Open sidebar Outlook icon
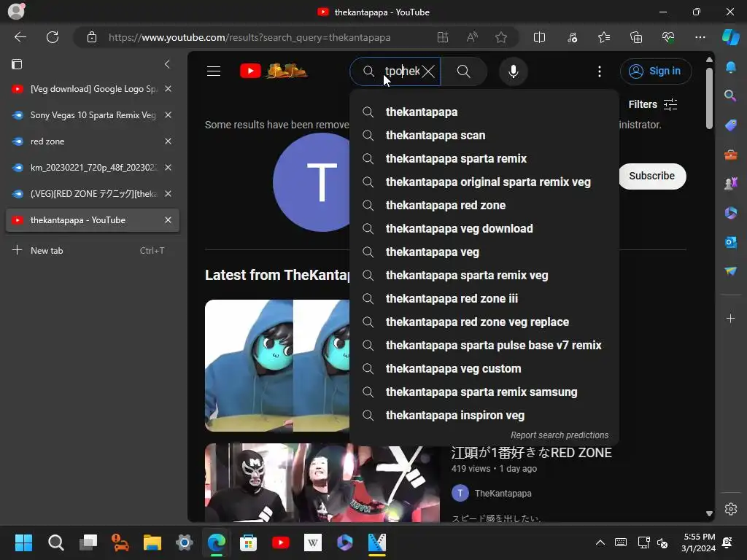Viewport: 747px width, 560px height. (730, 242)
